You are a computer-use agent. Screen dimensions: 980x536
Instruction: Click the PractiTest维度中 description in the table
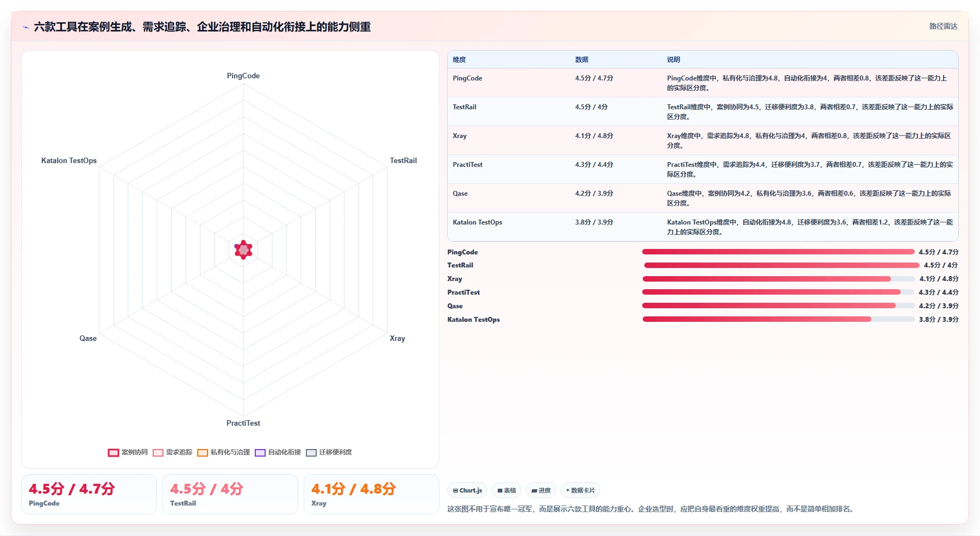pyautogui.click(x=810, y=170)
